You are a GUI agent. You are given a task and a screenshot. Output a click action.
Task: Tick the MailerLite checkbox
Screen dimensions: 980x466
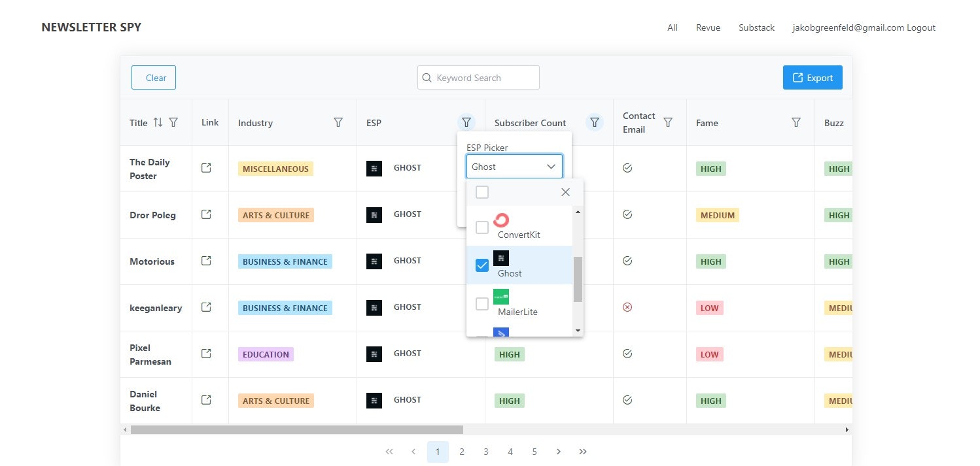(482, 304)
